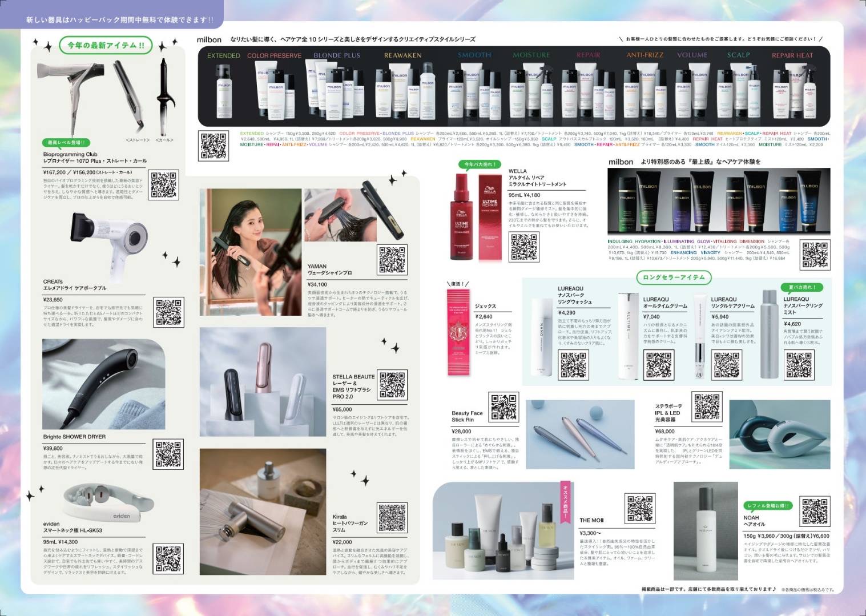Click the green 今年バカ売れ! tag above WELLA
Image resolution: width=866 pixels, height=616 pixels.
click(x=479, y=164)
